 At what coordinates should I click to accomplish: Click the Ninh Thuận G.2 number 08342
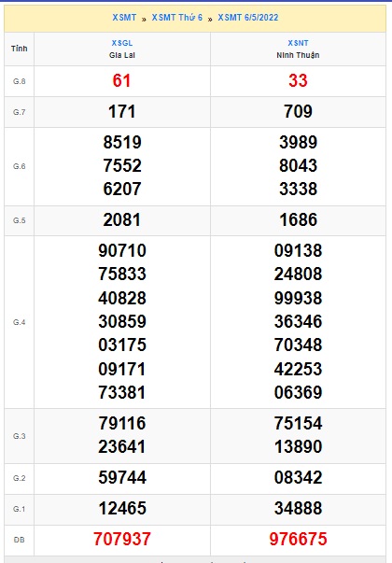coord(299,477)
